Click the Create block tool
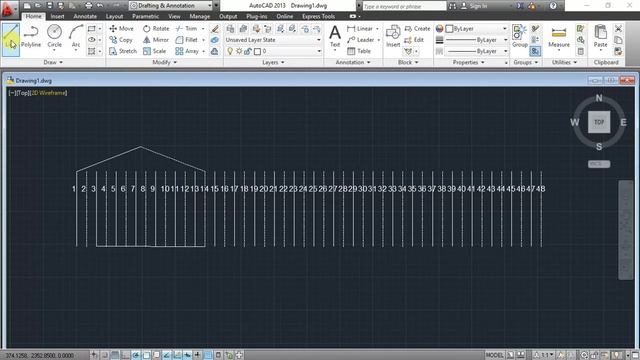This screenshot has height=360, width=640. click(417, 29)
